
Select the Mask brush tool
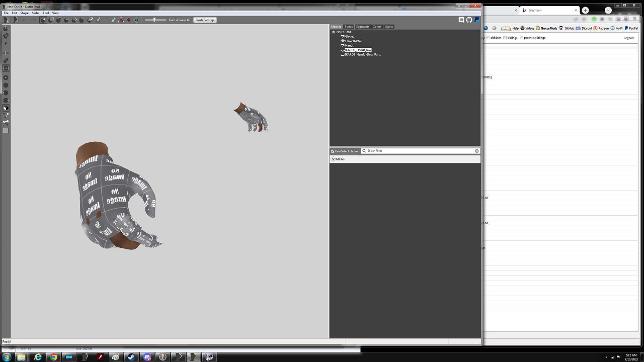(x=51, y=20)
